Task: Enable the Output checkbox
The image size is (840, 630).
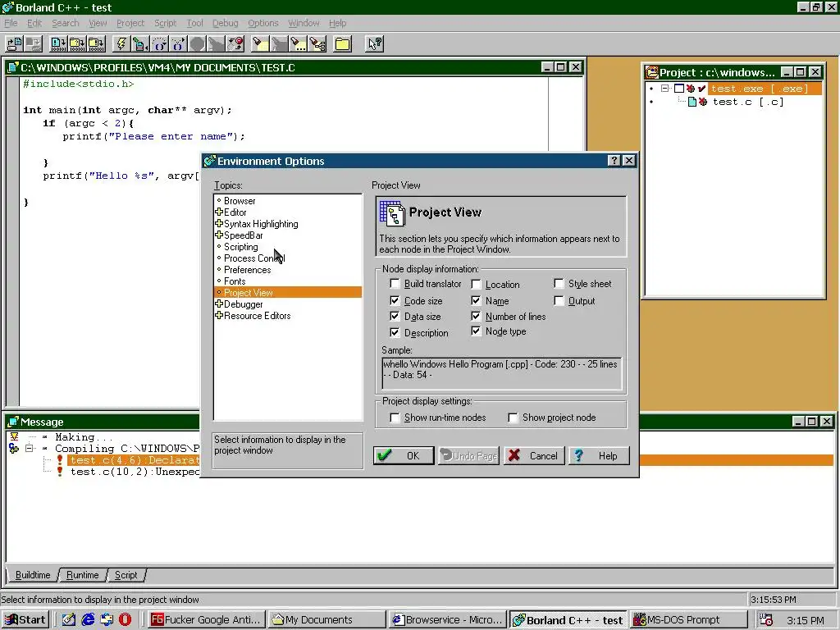Action: pyautogui.click(x=559, y=300)
